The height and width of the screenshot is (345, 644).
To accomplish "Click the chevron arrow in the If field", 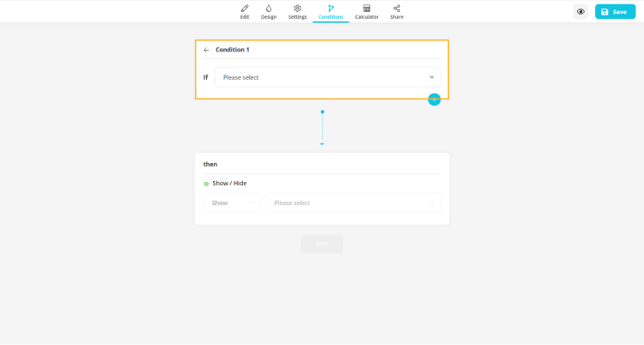I will tap(431, 77).
